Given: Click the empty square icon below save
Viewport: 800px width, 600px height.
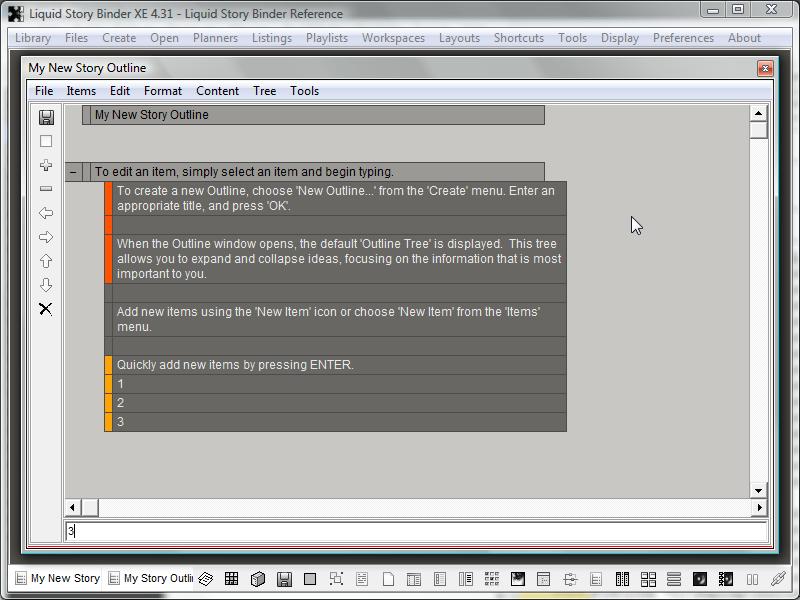Looking at the screenshot, I should 46,141.
